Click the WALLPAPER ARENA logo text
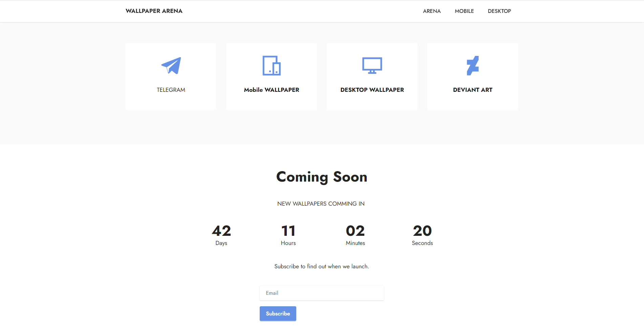This screenshot has width=644, height=331. (x=154, y=11)
